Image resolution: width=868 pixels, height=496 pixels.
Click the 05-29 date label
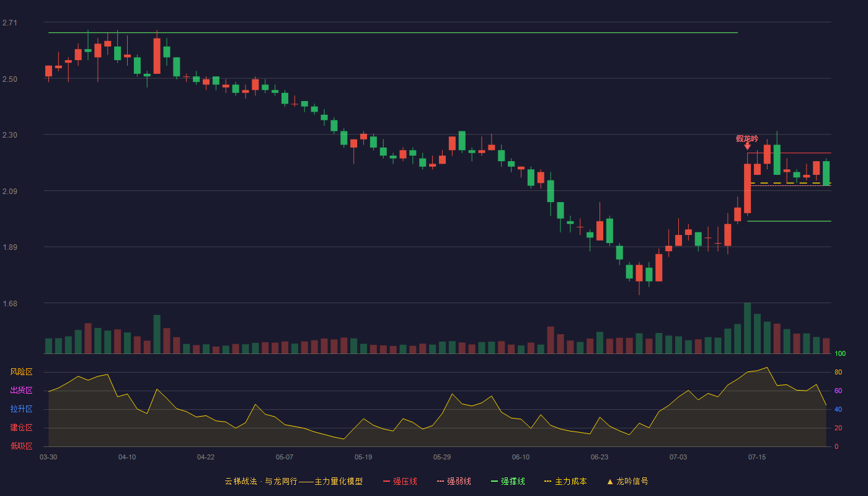[442, 457]
